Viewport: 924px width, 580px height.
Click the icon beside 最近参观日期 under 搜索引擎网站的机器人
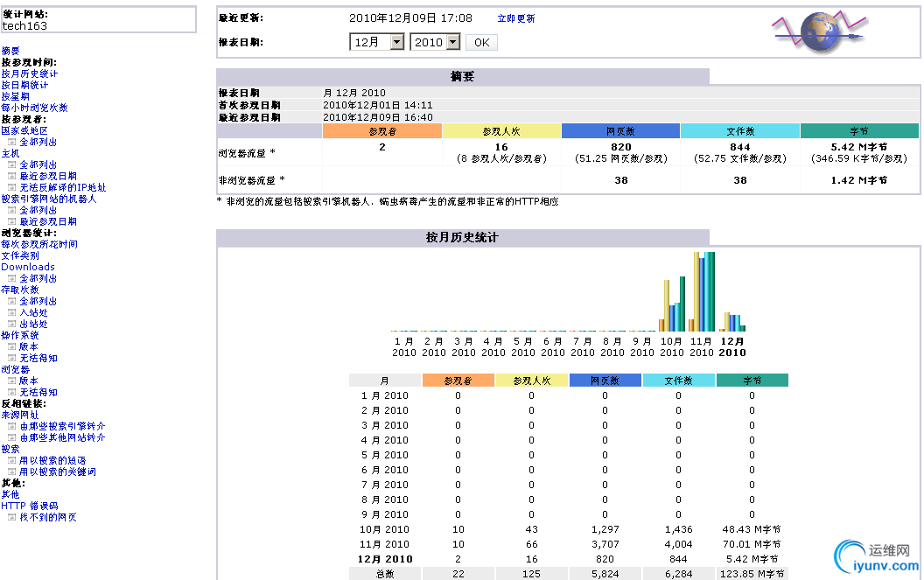click(11, 221)
